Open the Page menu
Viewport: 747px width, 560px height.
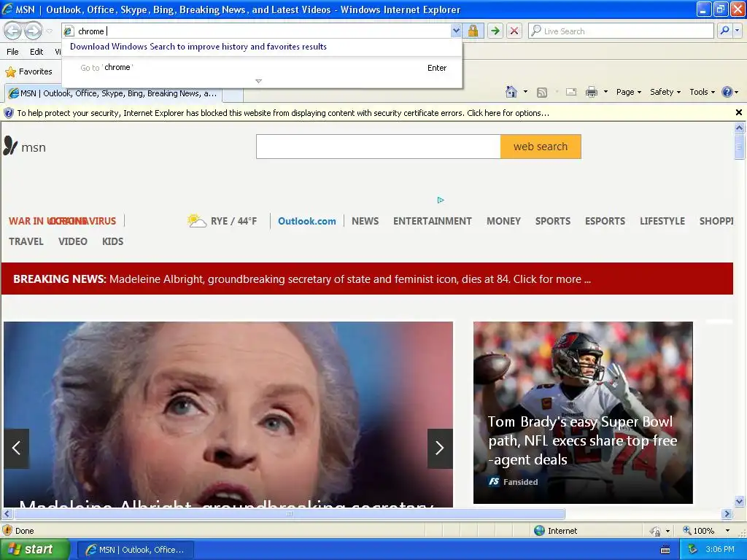pyautogui.click(x=629, y=92)
